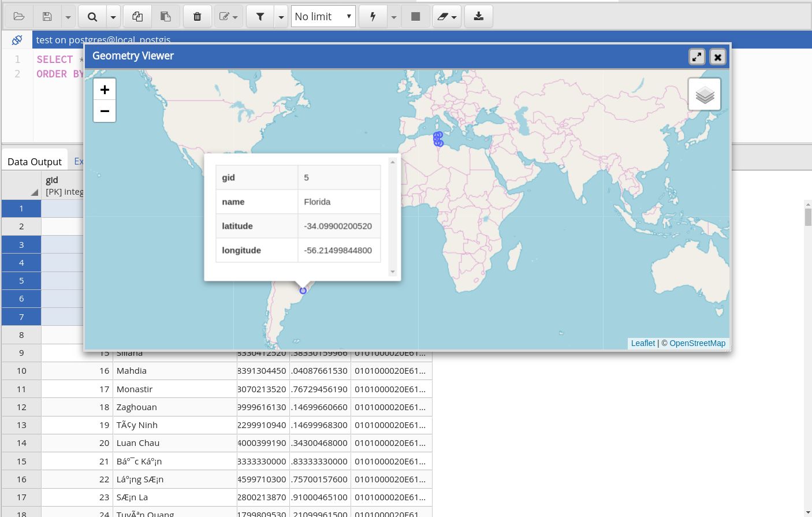The image size is (812, 517).
Task: Zoom out on the map
Action: tap(105, 111)
